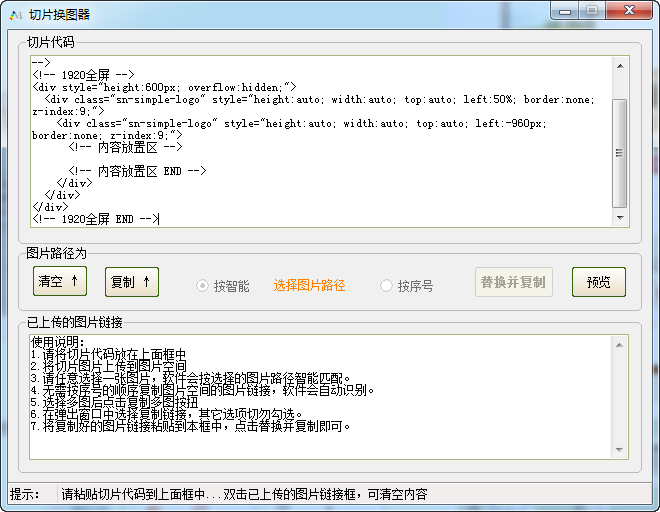Click the 提示: label in the status bar
The width and height of the screenshot is (660, 512).
coord(24,494)
